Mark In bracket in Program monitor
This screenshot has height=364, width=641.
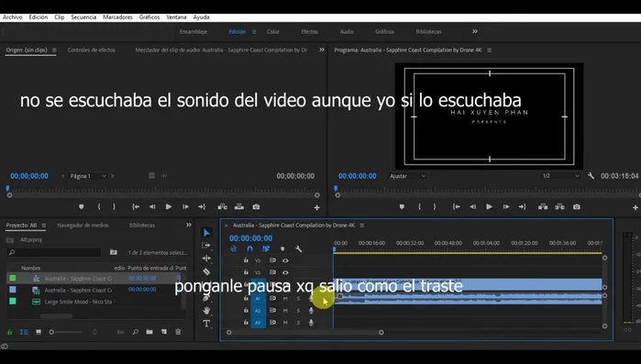pyautogui.click(x=419, y=206)
